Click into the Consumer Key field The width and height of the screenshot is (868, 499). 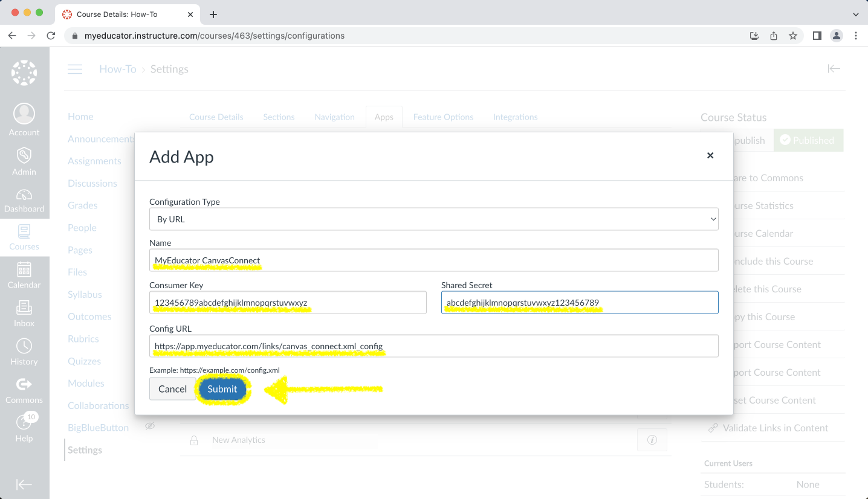coord(288,303)
